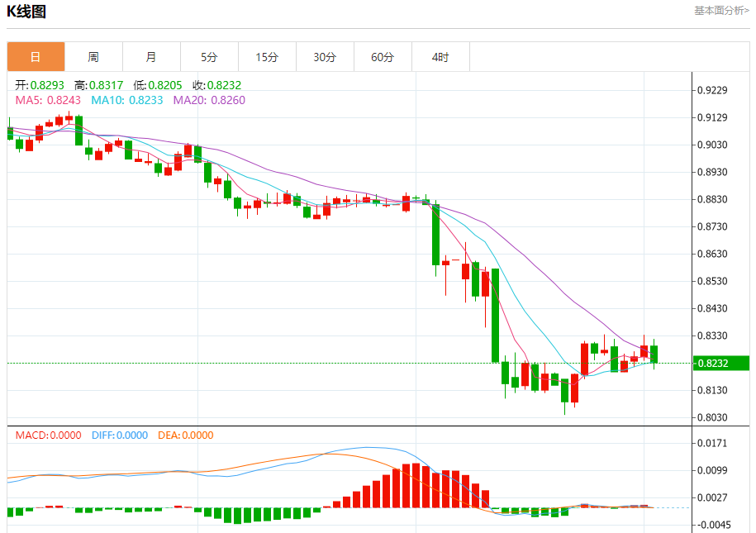The height and width of the screenshot is (533, 756).
Task: Click the MA10: 0.8233 indicator label
Action: 127,100
